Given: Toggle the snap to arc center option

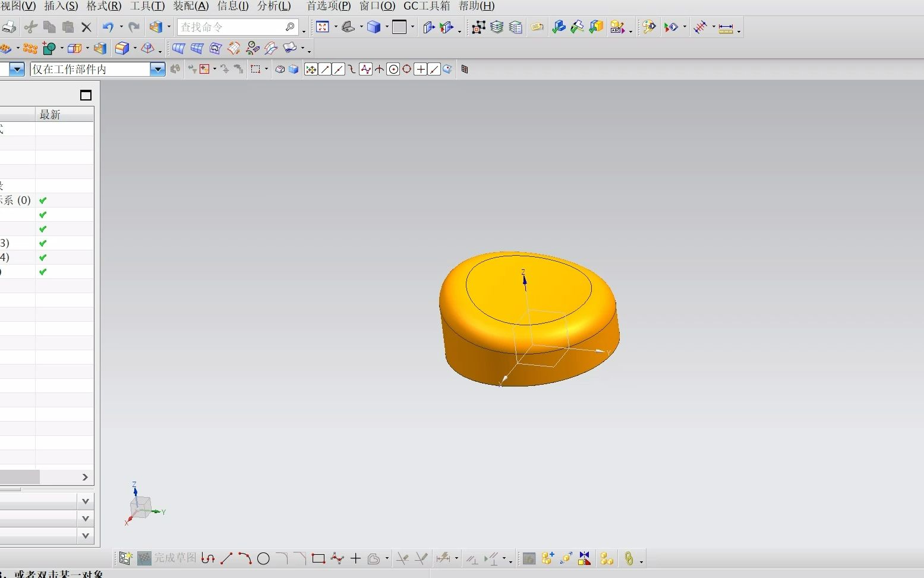Looking at the screenshot, I should coord(393,69).
